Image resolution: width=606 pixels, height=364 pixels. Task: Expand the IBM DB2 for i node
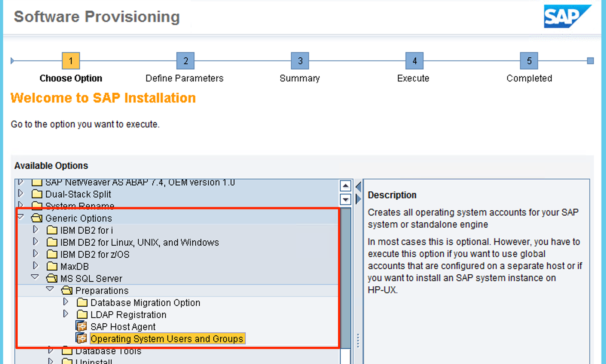tap(36, 229)
